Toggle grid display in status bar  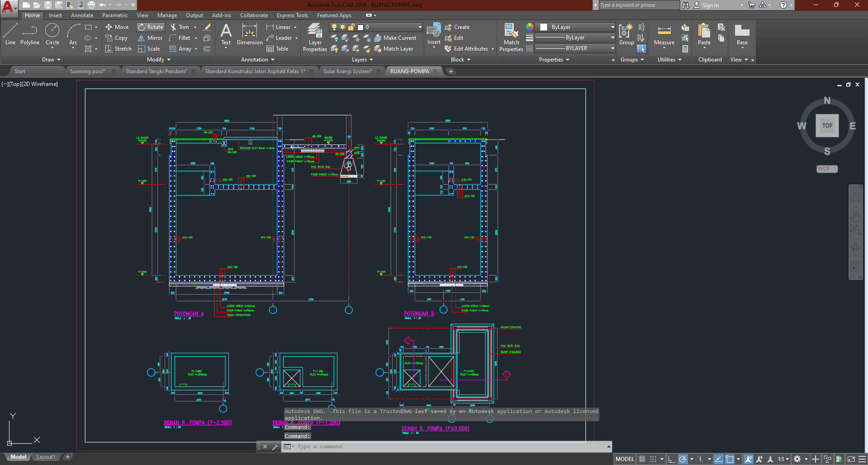[642, 459]
